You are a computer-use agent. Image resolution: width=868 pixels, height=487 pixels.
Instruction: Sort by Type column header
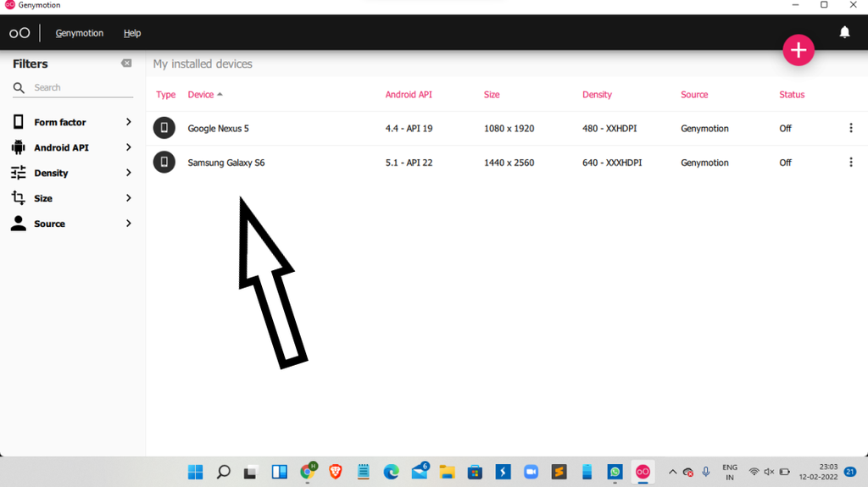coord(165,95)
